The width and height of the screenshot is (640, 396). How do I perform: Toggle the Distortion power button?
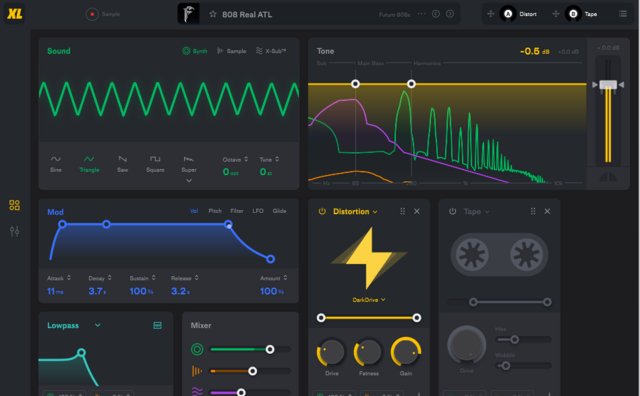tap(322, 211)
